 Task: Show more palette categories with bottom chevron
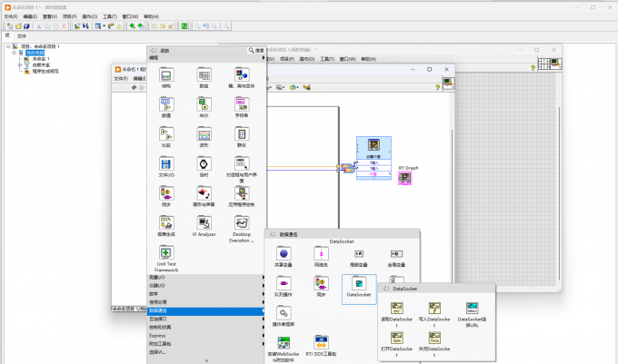[x=206, y=360]
